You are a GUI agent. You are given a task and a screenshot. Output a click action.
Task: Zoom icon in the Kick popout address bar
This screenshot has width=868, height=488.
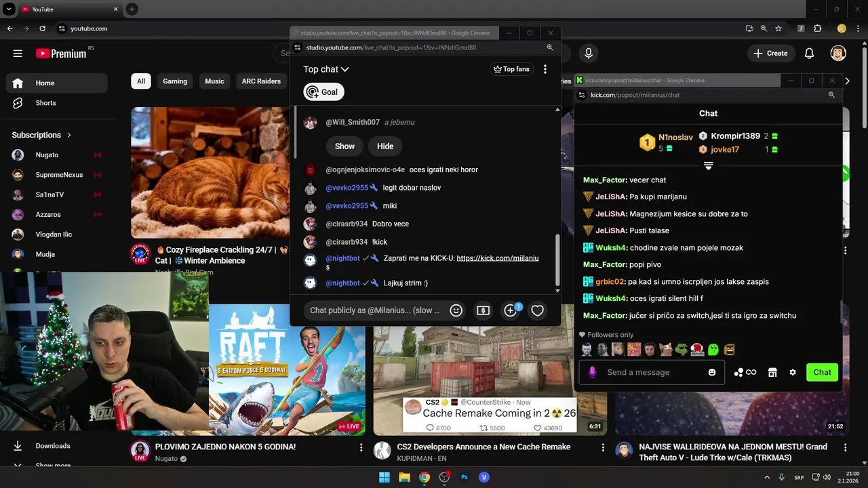coord(831,95)
